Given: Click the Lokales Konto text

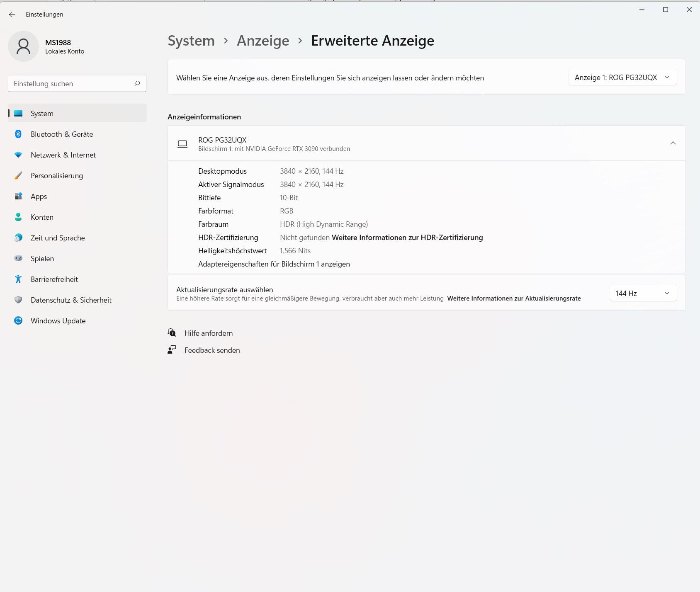Looking at the screenshot, I should (x=65, y=51).
